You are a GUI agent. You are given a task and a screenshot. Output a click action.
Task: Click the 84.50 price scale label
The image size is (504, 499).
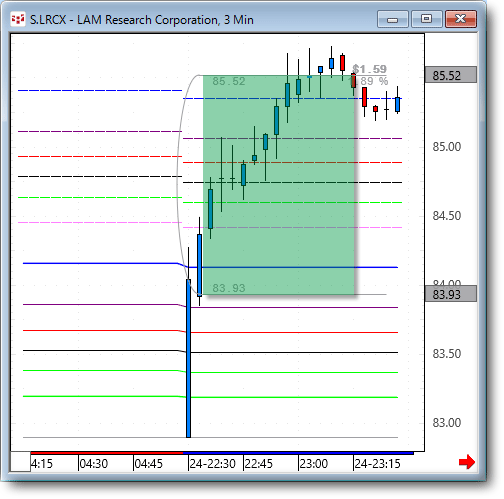[x=447, y=216]
